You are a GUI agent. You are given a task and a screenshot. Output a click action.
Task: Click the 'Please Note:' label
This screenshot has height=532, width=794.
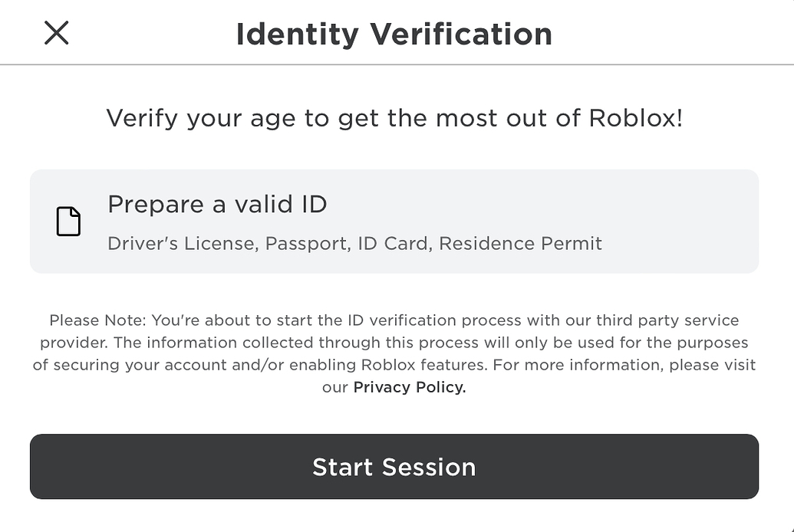point(97,320)
